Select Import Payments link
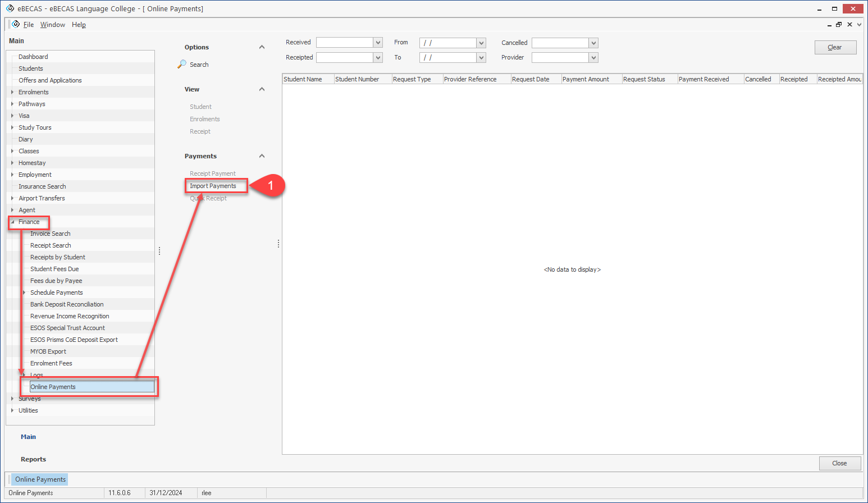This screenshot has width=868, height=503. tap(213, 186)
